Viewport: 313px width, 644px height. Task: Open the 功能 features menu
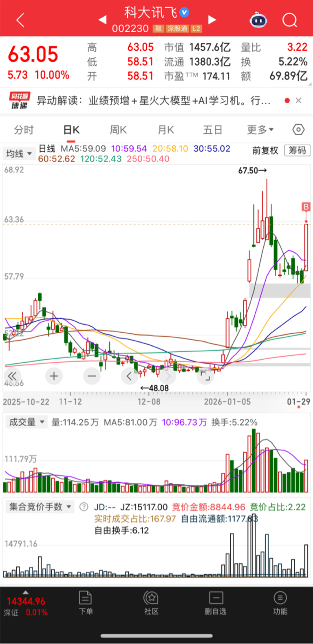[x=280, y=603]
